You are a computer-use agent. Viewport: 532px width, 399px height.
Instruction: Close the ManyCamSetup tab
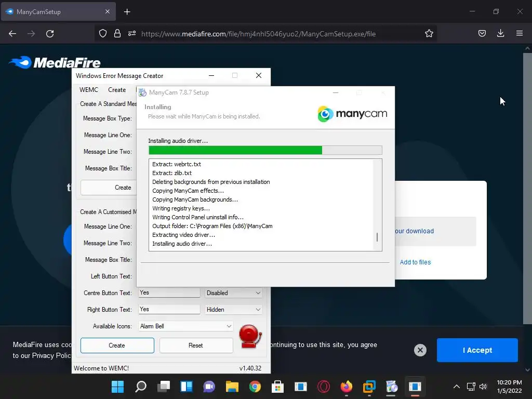(x=107, y=11)
